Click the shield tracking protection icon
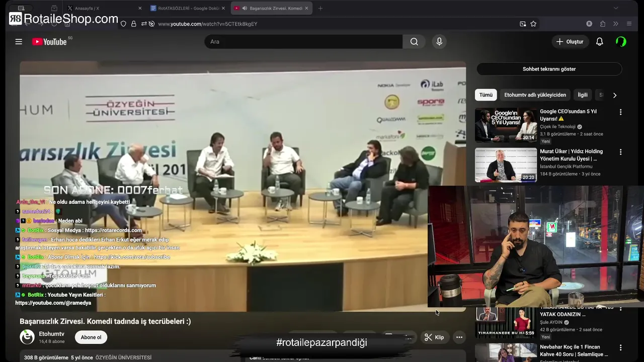This screenshot has height=362, width=644. pyautogui.click(x=123, y=24)
